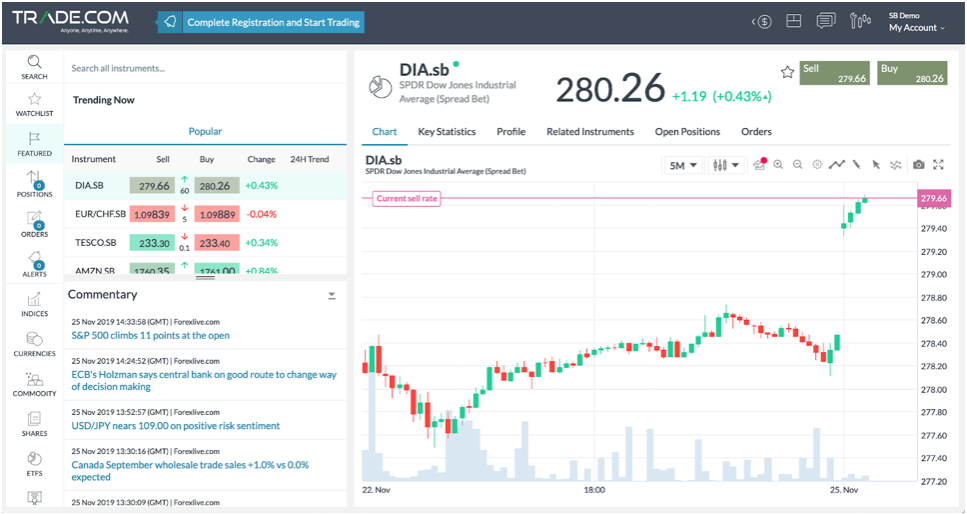The width and height of the screenshot is (967, 514).
Task: Open the candlestick chart type dropdown
Action: [725, 165]
